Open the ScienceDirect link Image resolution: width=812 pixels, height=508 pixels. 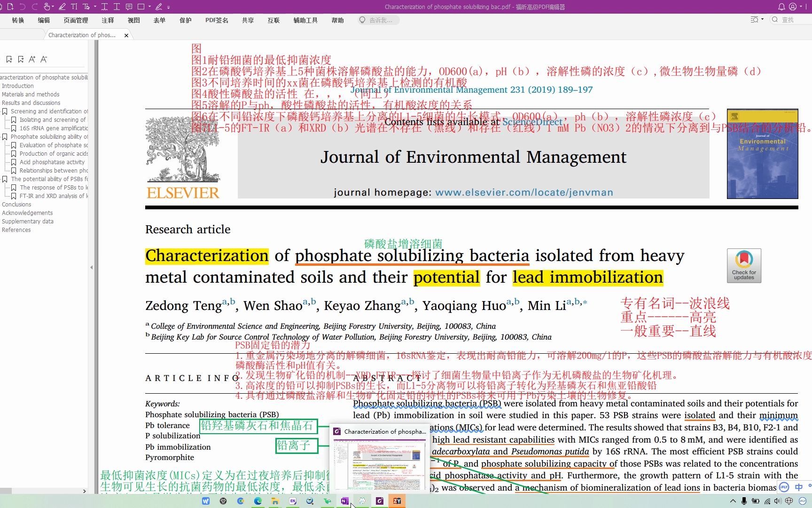pyautogui.click(x=532, y=122)
